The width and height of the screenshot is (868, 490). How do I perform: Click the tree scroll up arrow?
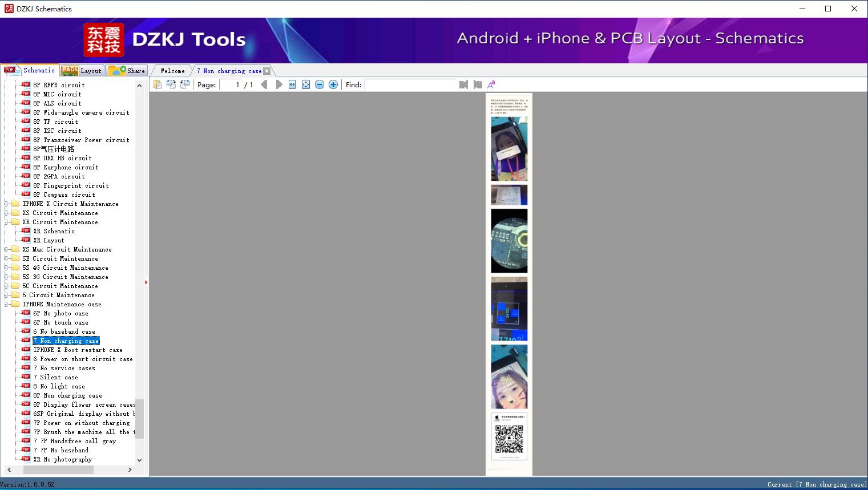[139, 86]
